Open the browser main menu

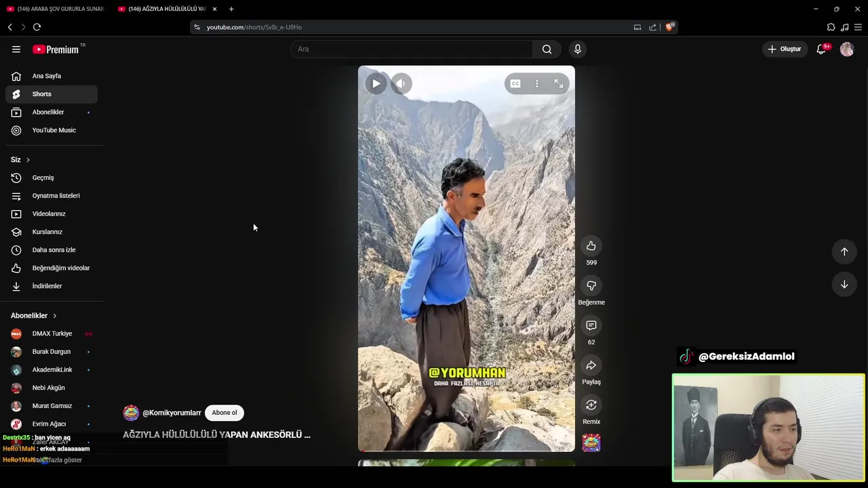pyautogui.click(x=858, y=27)
